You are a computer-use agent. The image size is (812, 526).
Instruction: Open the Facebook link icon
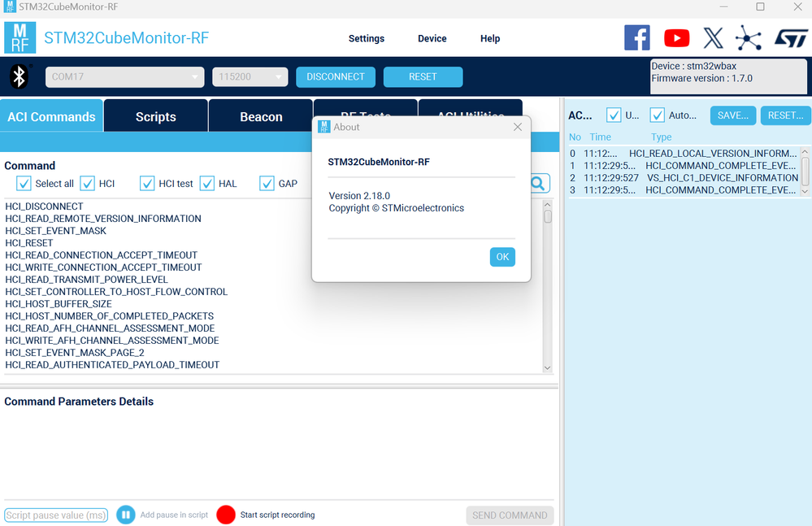coord(637,37)
